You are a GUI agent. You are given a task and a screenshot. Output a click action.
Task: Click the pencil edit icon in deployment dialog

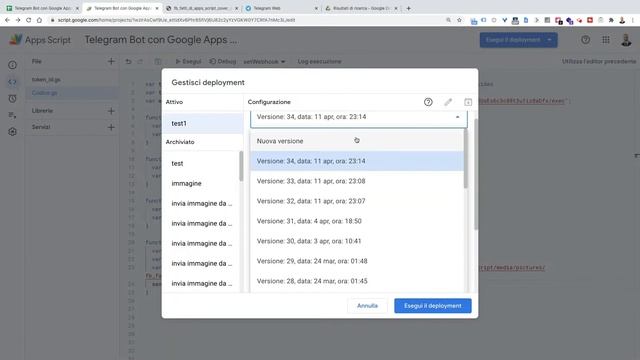point(448,102)
